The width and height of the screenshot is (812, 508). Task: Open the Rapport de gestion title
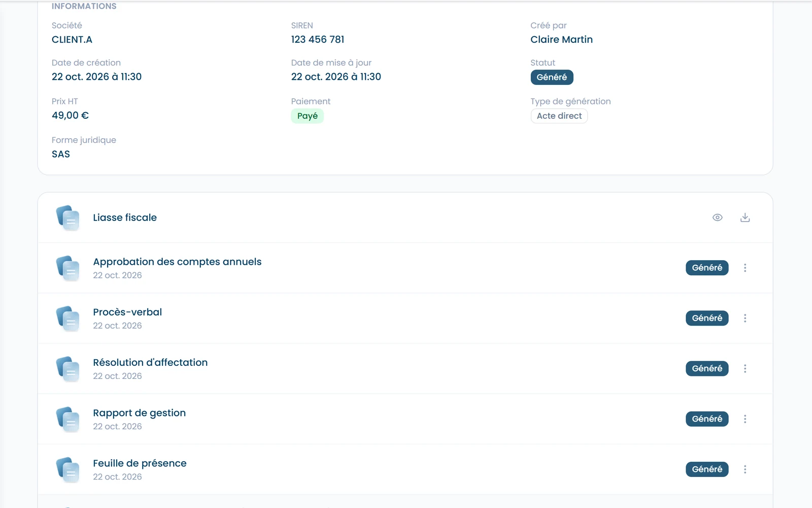(140, 413)
